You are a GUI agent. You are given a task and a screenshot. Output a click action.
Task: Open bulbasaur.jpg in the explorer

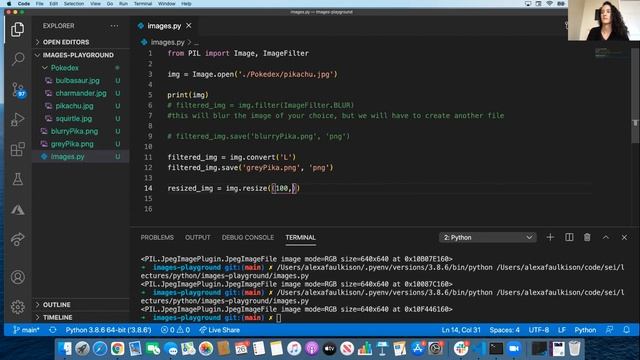pyautogui.click(x=78, y=80)
